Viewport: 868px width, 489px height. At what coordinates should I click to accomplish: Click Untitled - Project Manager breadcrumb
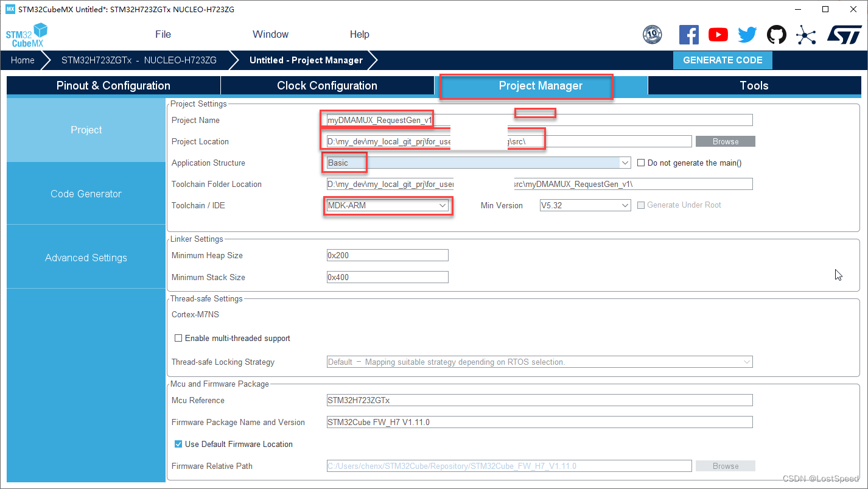point(306,60)
